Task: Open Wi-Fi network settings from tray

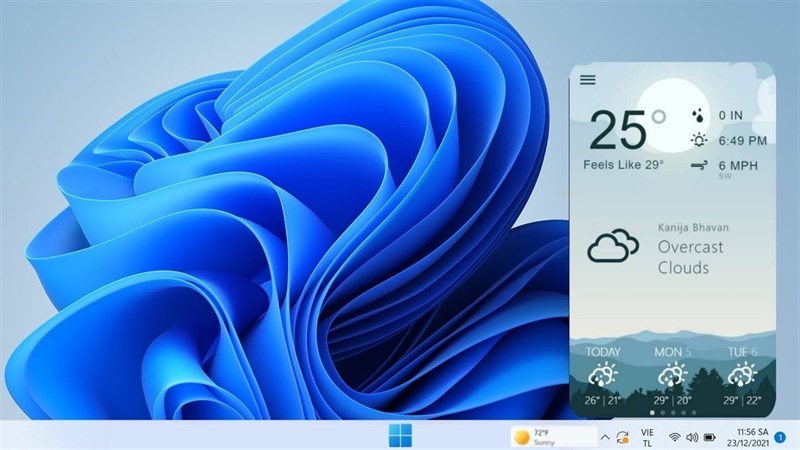Action: (674, 437)
